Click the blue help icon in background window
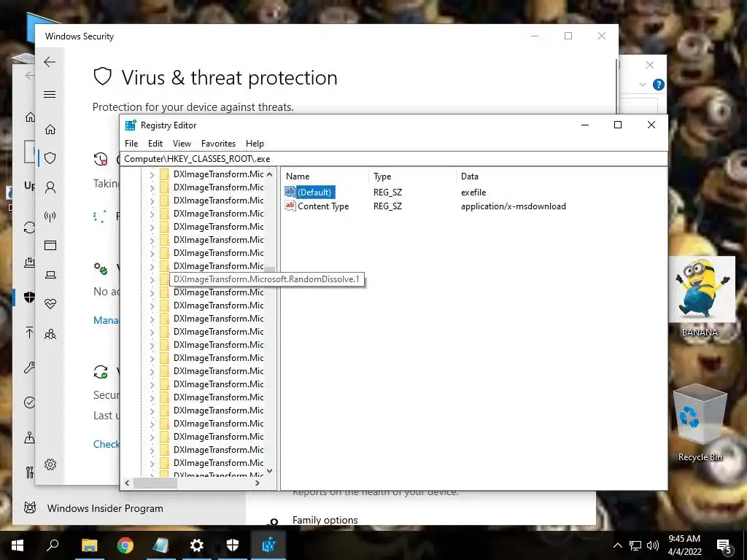The image size is (747, 560). coord(659,85)
